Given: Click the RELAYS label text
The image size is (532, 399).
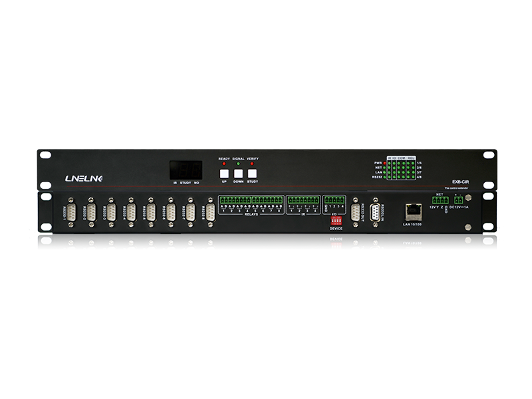Looking at the screenshot, I should click(251, 215).
